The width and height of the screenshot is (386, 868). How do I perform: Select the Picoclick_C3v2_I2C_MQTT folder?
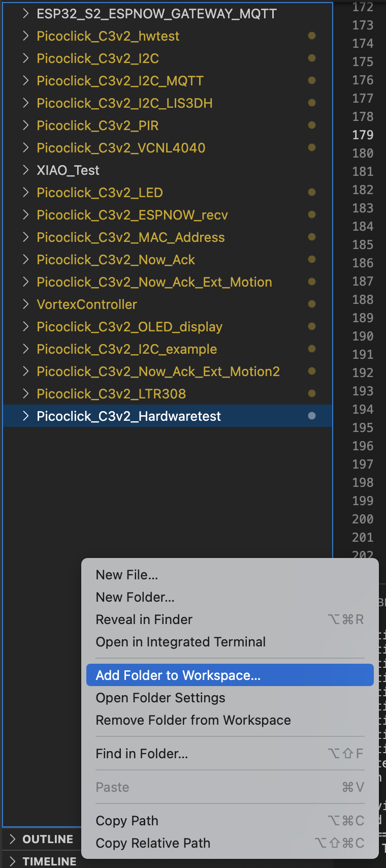tap(168, 80)
